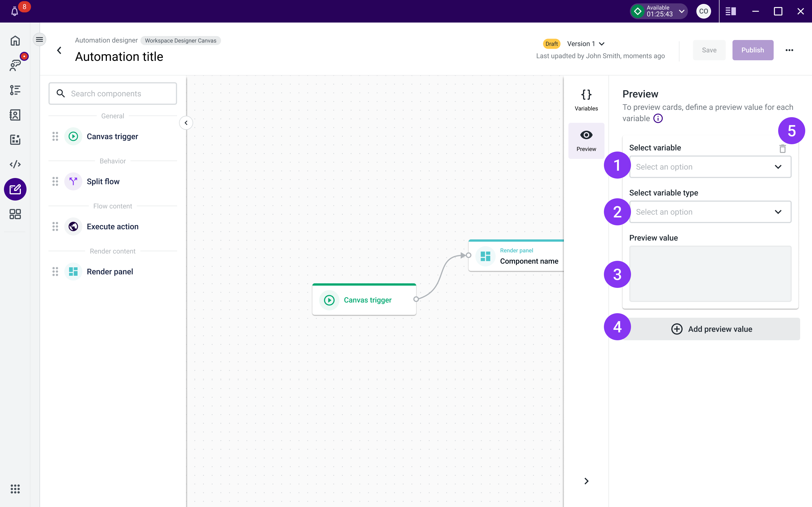
Task: Open the notifications bell icon
Action: click(x=14, y=12)
